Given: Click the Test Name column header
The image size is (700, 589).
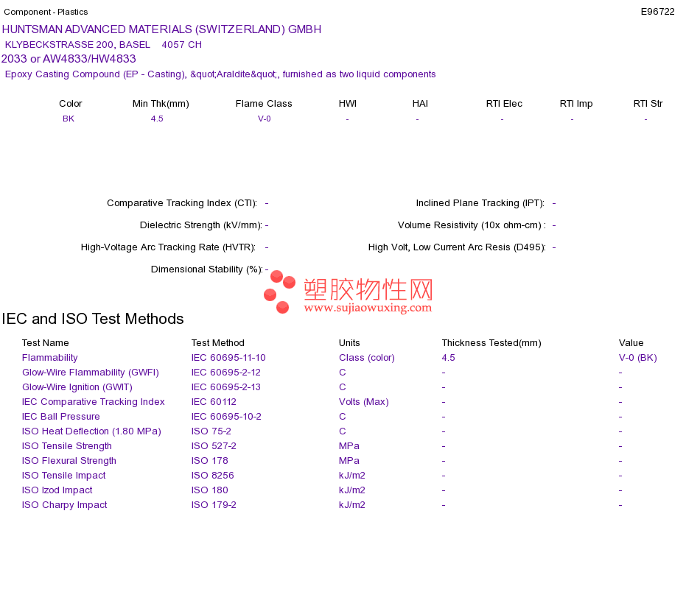Looking at the screenshot, I should (45, 343).
